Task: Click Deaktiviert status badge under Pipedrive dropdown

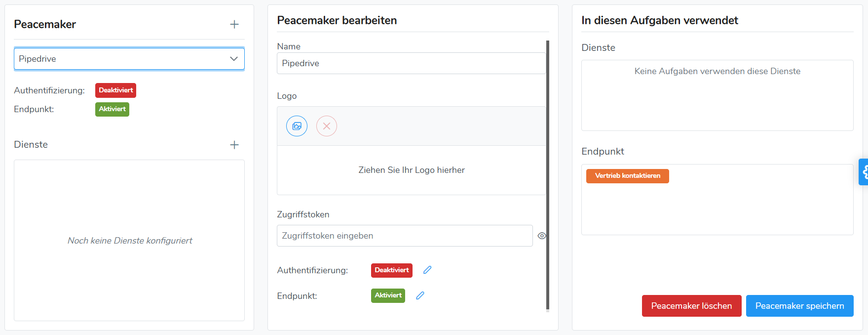Action: 115,90
